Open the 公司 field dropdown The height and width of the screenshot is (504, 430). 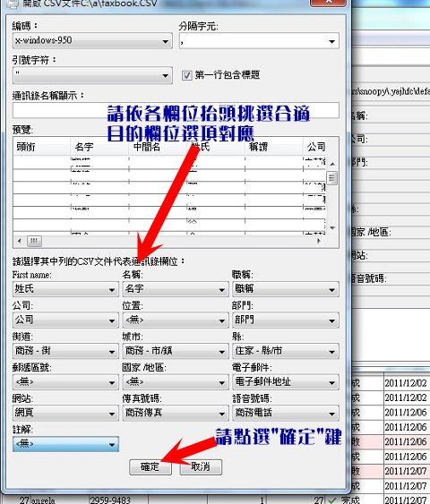pyautogui.click(x=65, y=320)
